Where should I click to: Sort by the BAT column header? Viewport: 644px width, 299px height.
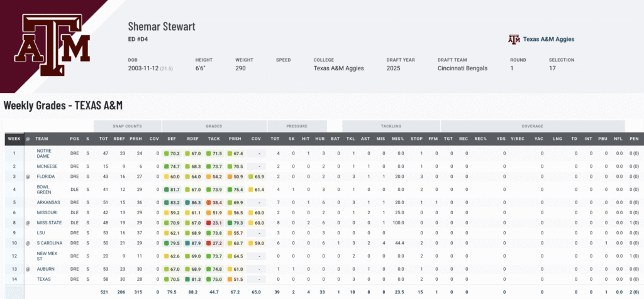[x=335, y=139]
